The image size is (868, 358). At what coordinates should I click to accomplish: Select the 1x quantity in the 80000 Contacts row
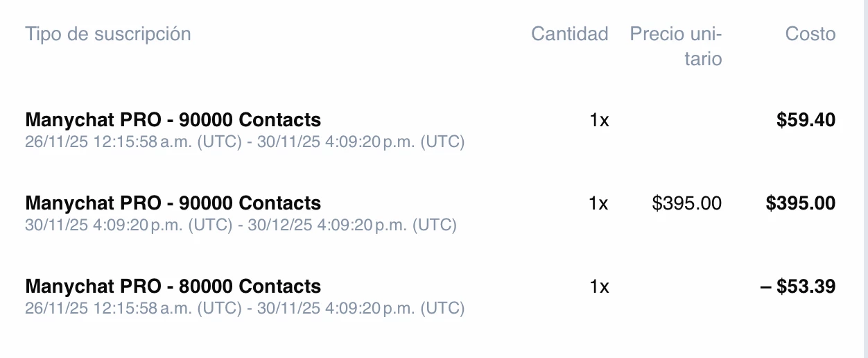point(599,287)
